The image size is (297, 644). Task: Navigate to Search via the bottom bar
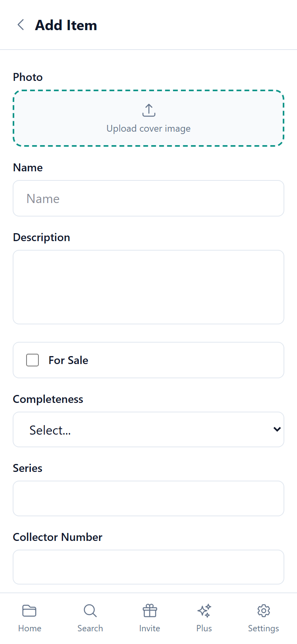coord(90,617)
